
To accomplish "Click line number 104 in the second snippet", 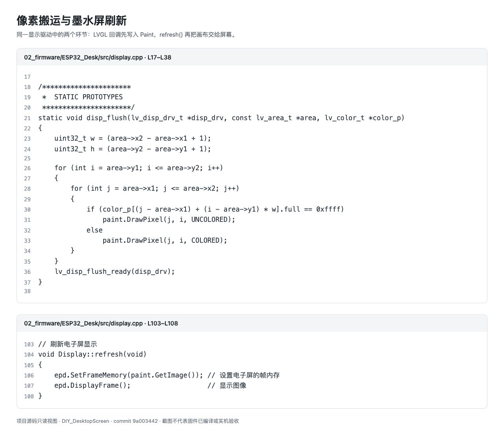I will pyautogui.click(x=29, y=355).
